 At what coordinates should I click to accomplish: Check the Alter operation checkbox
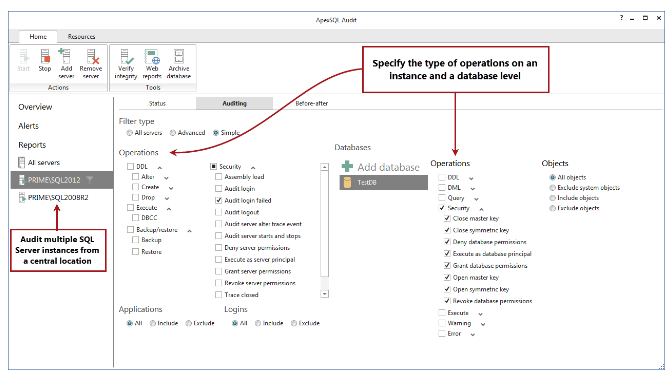click(x=135, y=176)
